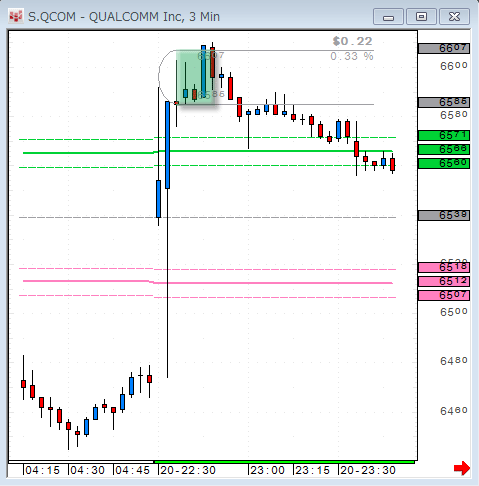This screenshot has width=479, height=486.
Task: Click the 6460 price axis label
Action: click(x=454, y=411)
